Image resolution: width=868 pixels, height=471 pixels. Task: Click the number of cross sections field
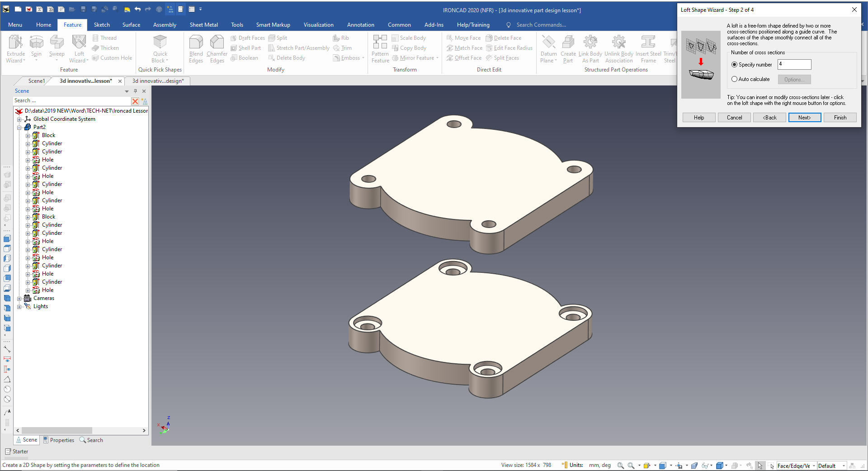tap(794, 64)
